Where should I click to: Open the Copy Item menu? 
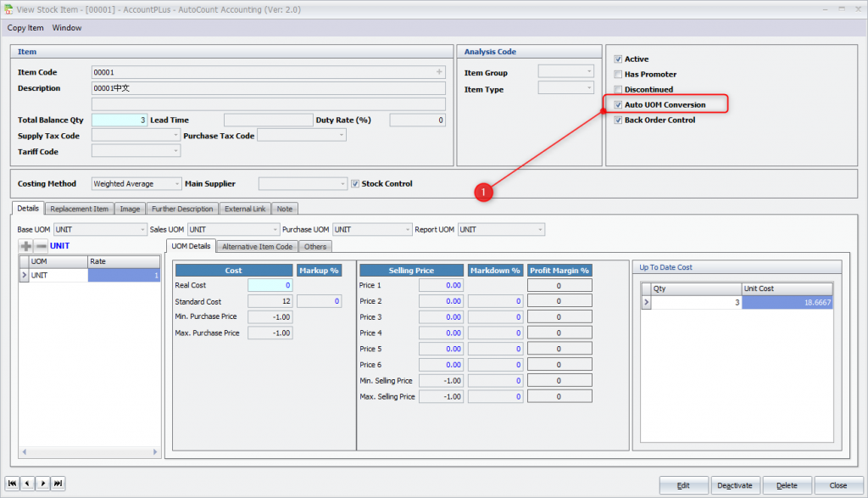click(25, 27)
